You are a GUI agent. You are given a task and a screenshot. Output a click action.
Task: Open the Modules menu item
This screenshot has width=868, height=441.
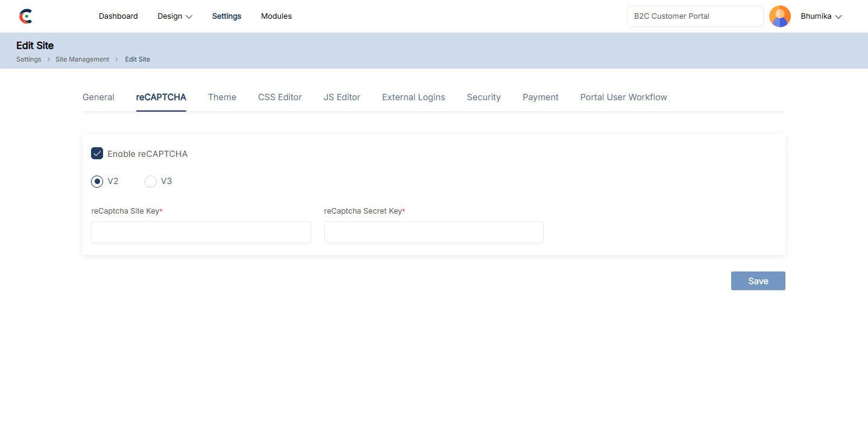pos(276,16)
